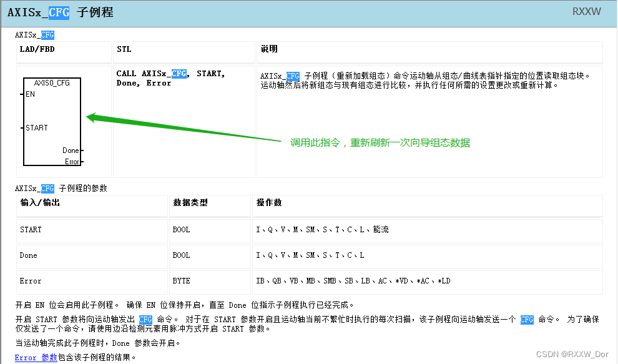
Task: Click sentence "当运动轴完成此子例程时，Done 参数会开启"
Action: [x=98, y=343]
